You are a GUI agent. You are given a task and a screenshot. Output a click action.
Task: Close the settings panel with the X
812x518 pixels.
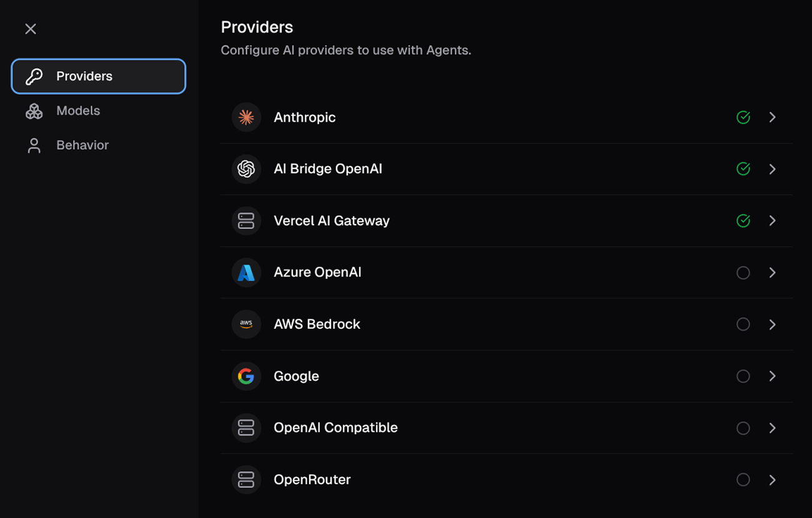tap(30, 29)
